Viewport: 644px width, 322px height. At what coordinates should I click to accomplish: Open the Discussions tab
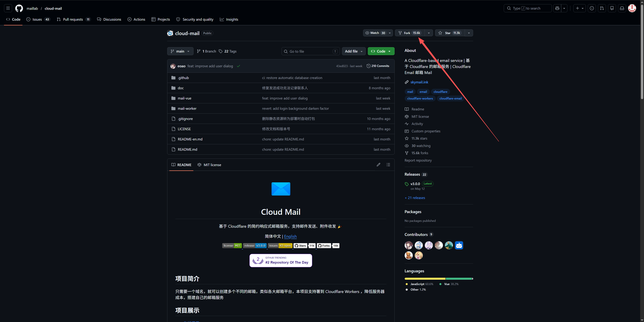tap(109, 19)
